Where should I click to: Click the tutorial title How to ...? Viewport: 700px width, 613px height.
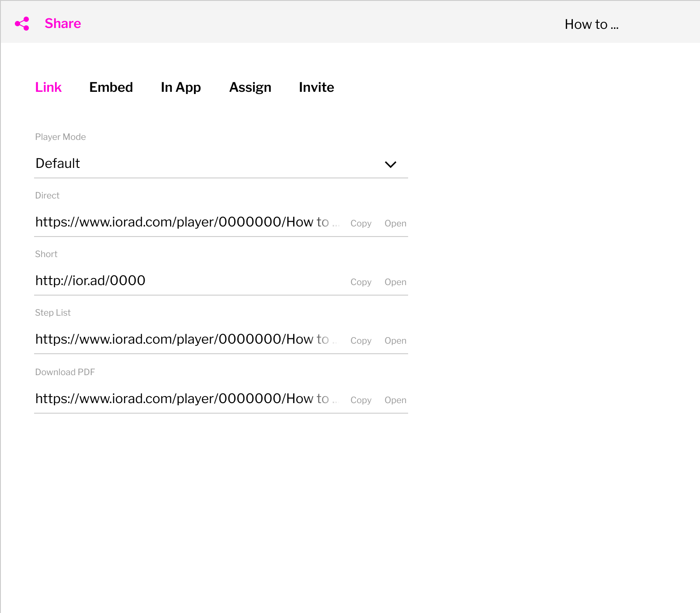[x=591, y=24]
